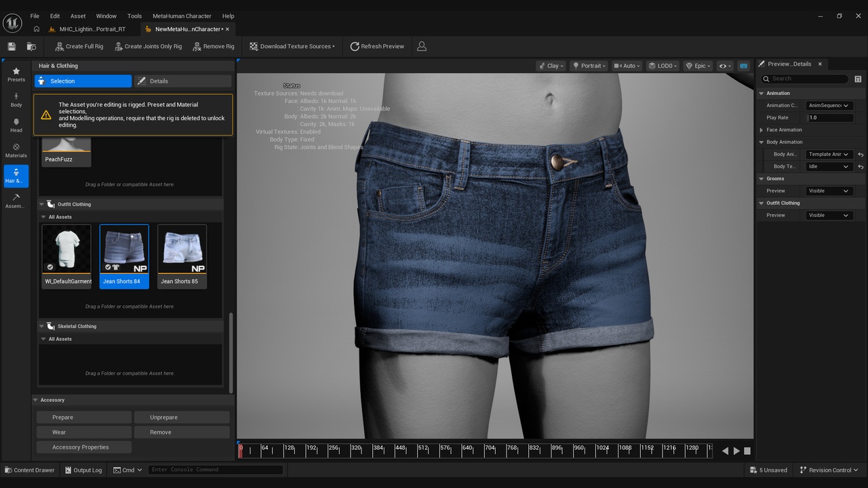The height and width of the screenshot is (488, 868).
Task: Open the Body Animation Template dropdown
Action: 829,155
